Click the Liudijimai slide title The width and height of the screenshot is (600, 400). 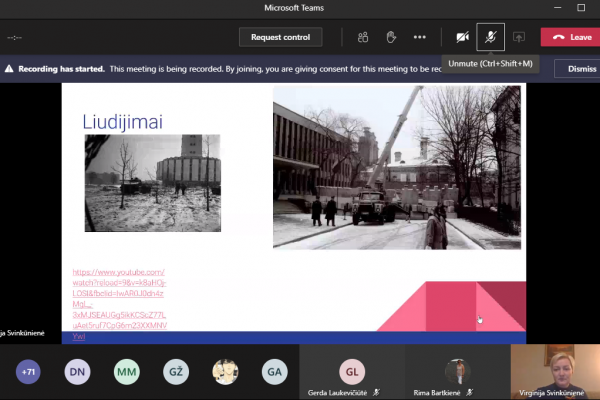click(x=122, y=122)
